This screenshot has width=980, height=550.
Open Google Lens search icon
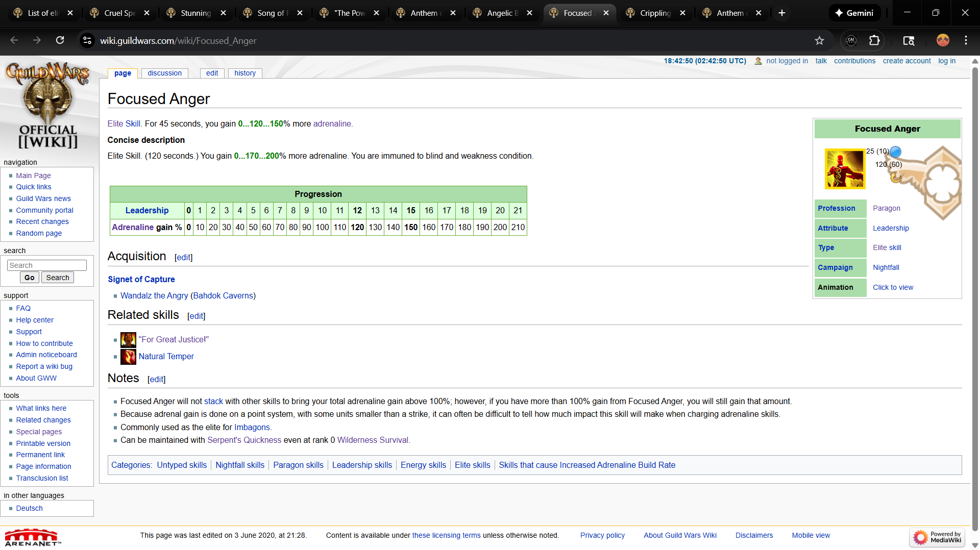909,40
